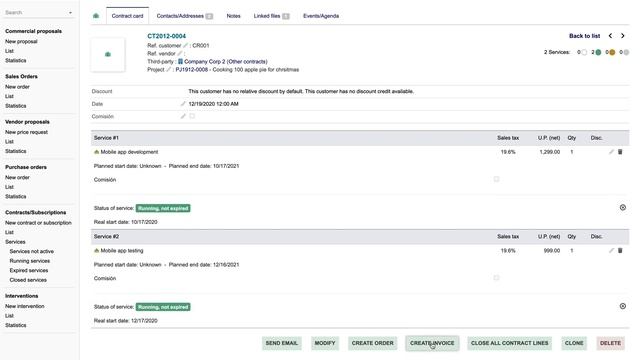Open Purchase orders menu heading
This screenshot has height=360, width=640.
click(26, 167)
